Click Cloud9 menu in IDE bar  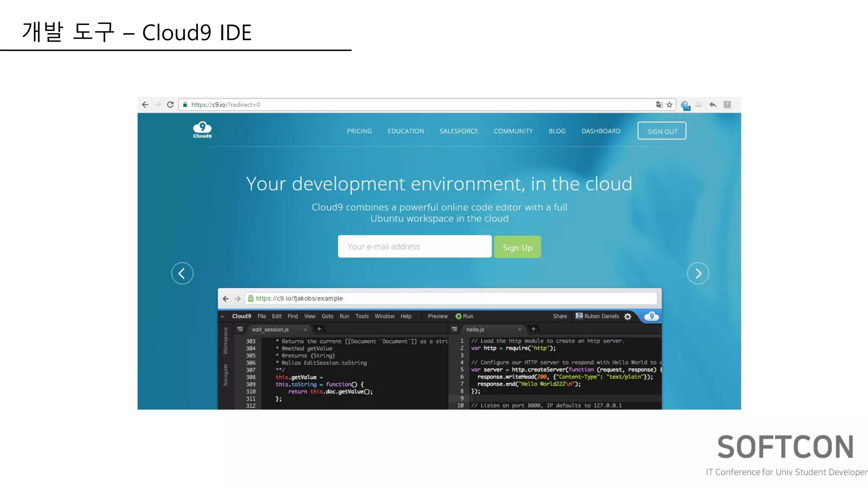point(242,316)
